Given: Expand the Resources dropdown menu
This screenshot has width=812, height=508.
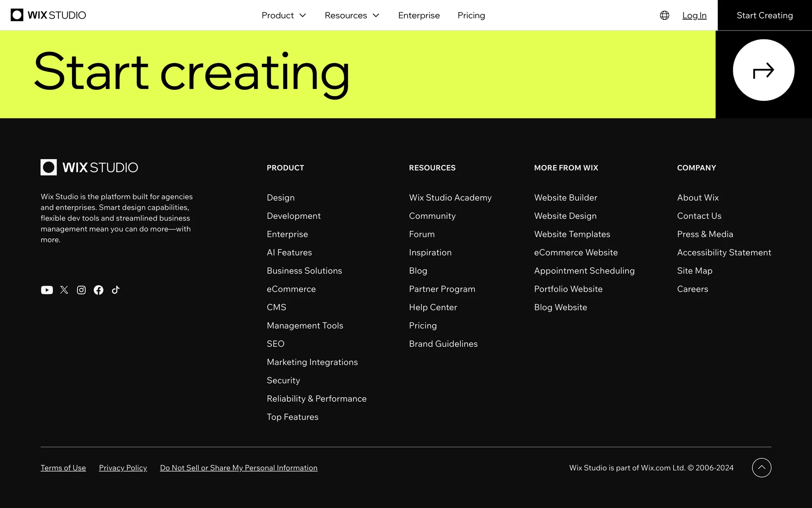Looking at the screenshot, I should point(352,15).
